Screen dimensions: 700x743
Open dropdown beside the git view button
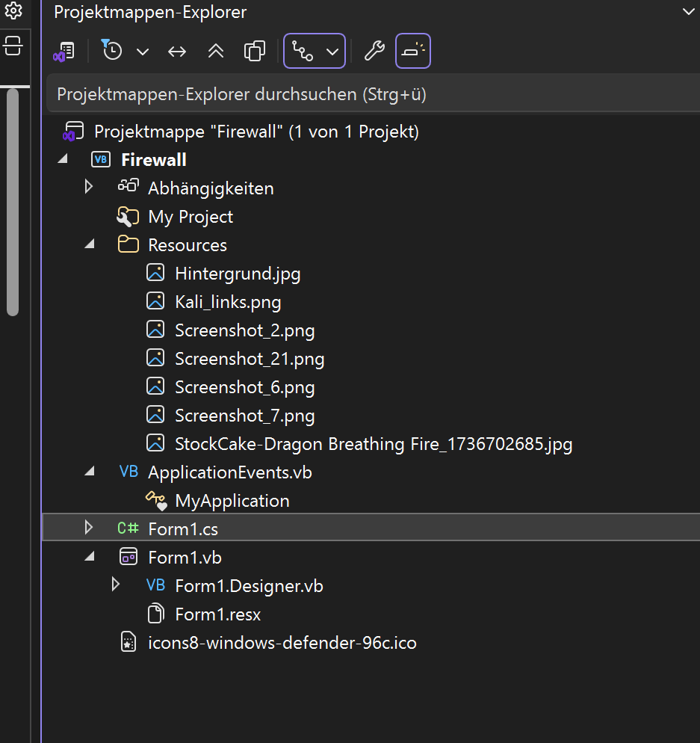(x=332, y=51)
